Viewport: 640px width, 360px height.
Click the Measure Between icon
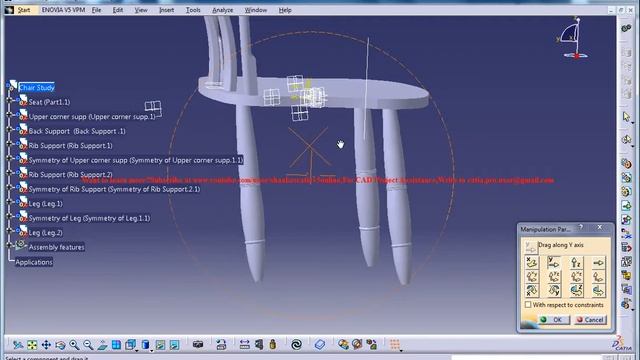tap(244, 345)
